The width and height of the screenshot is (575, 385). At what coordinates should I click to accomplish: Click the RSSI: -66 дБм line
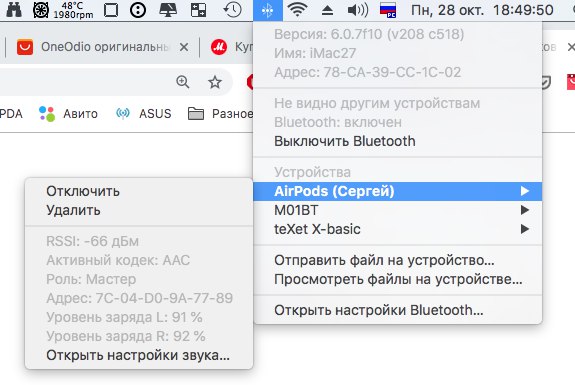pyautogui.click(x=139, y=241)
